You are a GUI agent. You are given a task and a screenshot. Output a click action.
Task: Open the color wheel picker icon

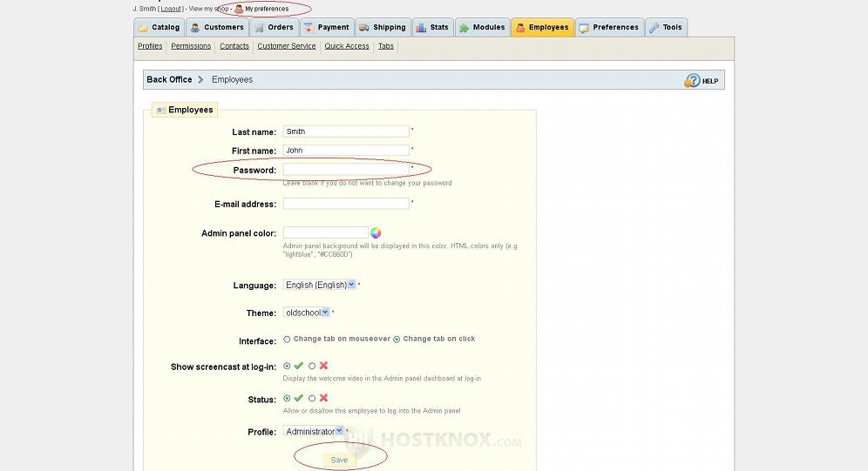[x=376, y=232]
